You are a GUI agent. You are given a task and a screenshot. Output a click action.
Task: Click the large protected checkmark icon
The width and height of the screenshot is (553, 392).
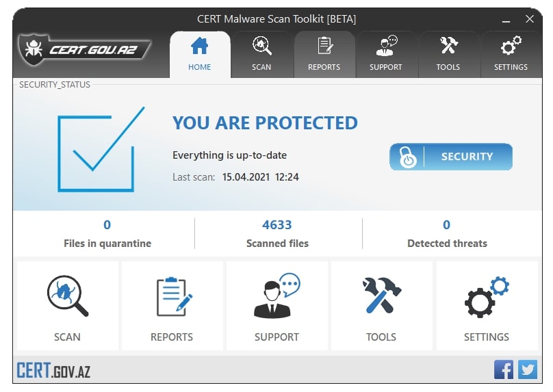coord(101,149)
